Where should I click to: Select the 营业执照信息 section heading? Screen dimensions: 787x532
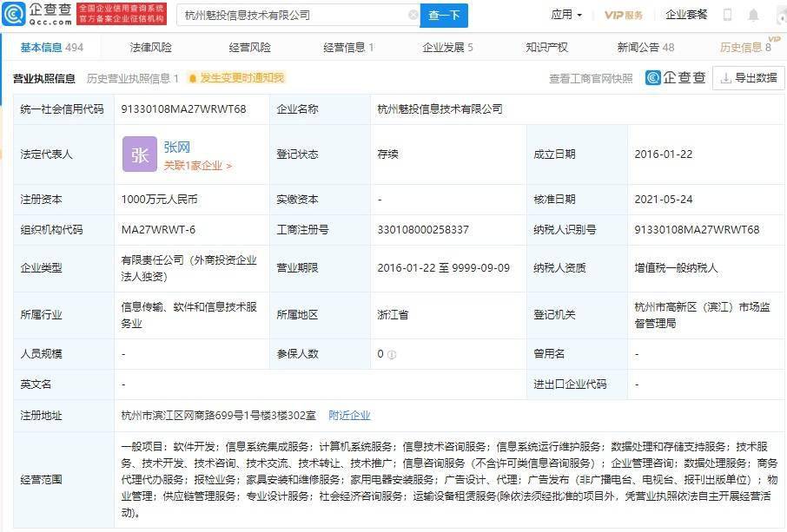(44, 78)
